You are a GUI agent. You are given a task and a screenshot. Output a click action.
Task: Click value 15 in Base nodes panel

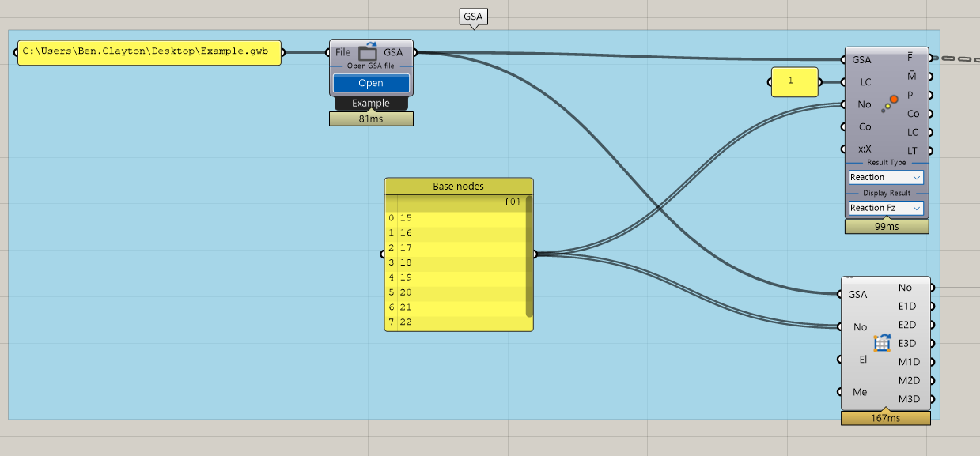pyautogui.click(x=406, y=218)
